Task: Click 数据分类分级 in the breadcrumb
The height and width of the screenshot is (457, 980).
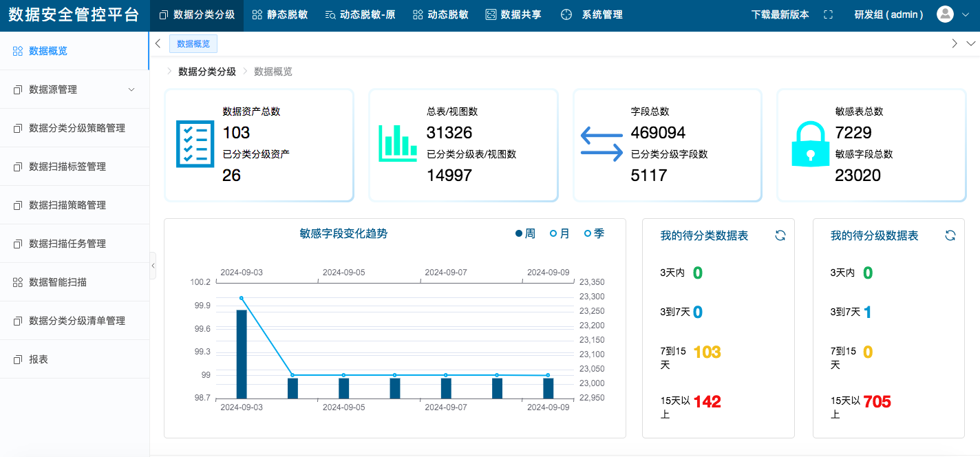Action: [207, 72]
